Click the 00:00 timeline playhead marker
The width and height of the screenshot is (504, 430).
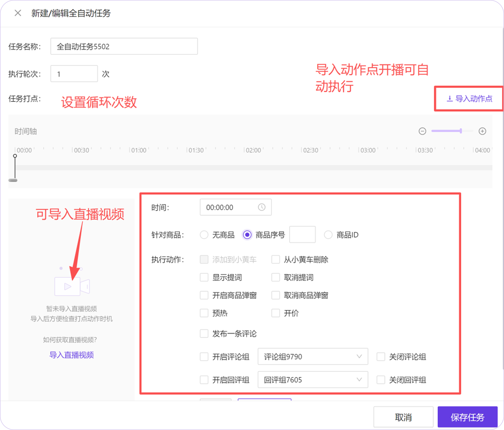point(15,156)
